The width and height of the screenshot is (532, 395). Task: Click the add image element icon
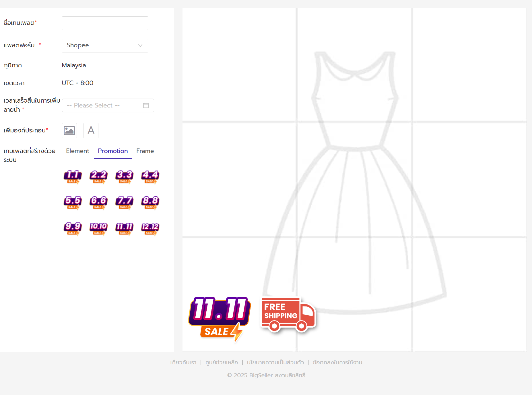[x=69, y=131]
